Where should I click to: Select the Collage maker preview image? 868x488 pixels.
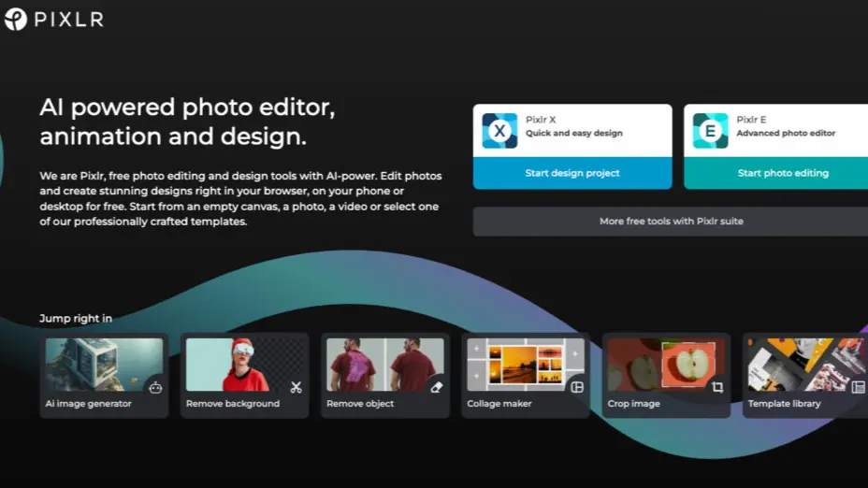[x=519, y=364]
